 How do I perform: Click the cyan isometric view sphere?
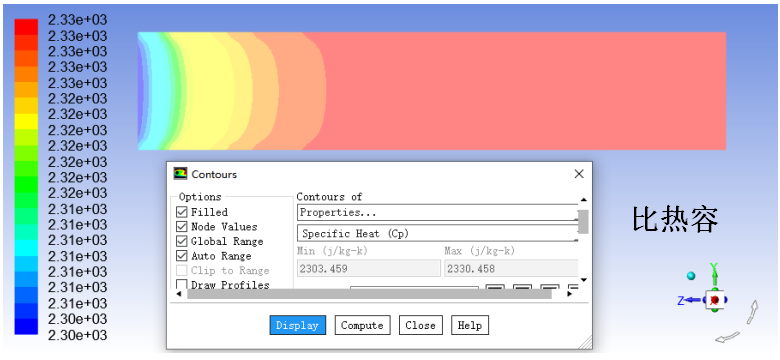(691, 275)
